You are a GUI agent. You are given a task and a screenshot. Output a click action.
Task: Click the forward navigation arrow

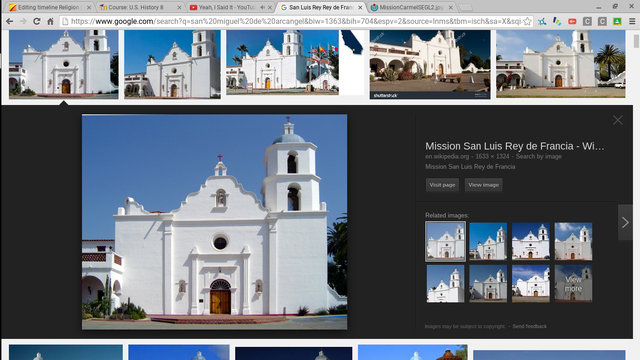point(23,21)
